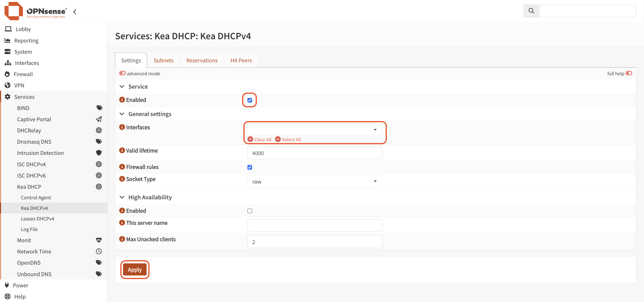The width and height of the screenshot is (644, 302).
Task: Open the Reservations tab
Action: (202, 61)
